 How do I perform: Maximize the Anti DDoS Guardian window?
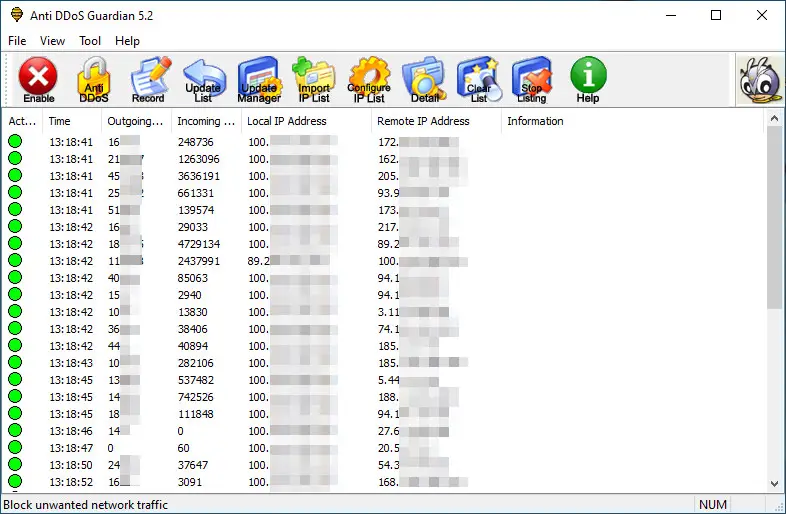(x=716, y=15)
